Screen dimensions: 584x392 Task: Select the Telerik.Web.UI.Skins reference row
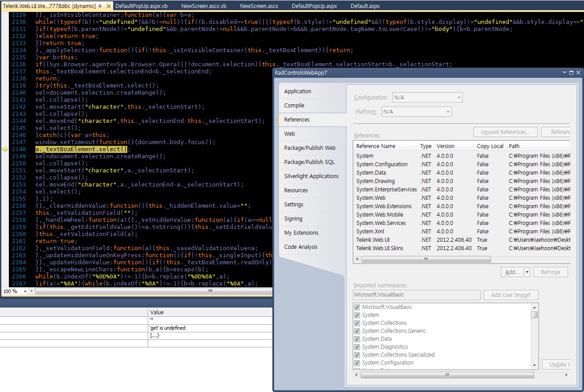tap(380, 248)
